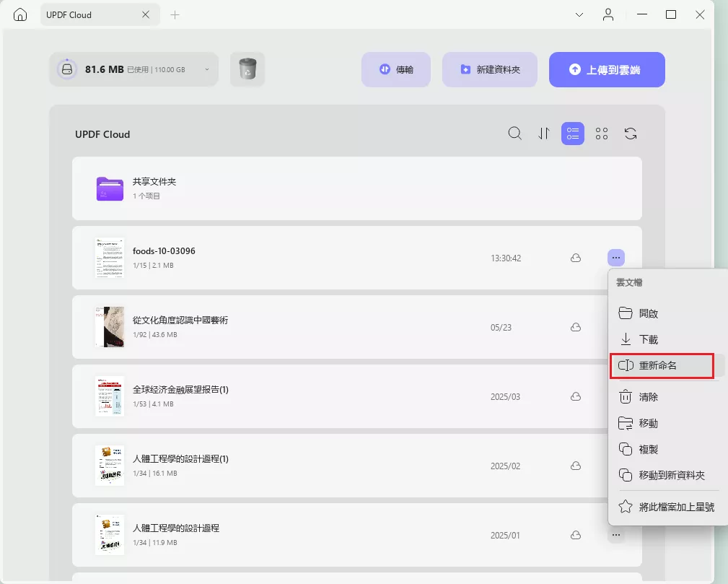Open 從文化角度認識中國藝術 thumbnail
This screenshot has width=728, height=584.
click(110, 327)
